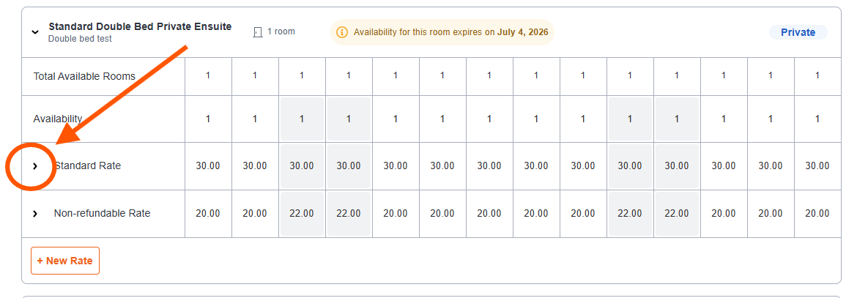Image resolution: width=868 pixels, height=298 pixels.
Task: Click the last Non-refundable Rate cell in row
Action: pyautogui.click(x=817, y=213)
